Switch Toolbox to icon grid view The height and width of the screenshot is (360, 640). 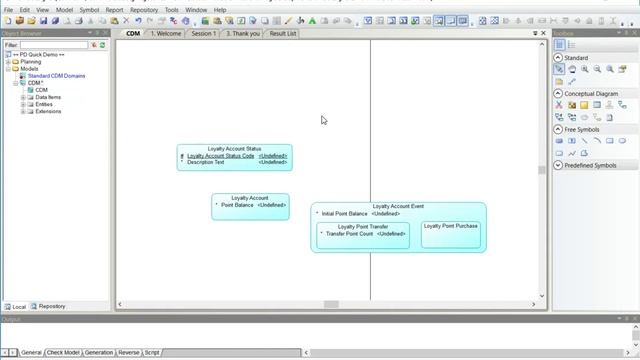click(560, 45)
